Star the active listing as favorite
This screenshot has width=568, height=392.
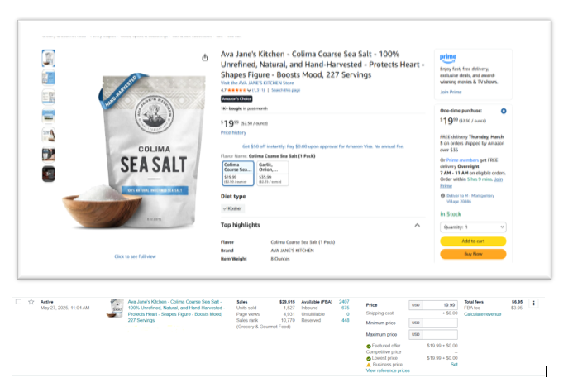tap(31, 302)
